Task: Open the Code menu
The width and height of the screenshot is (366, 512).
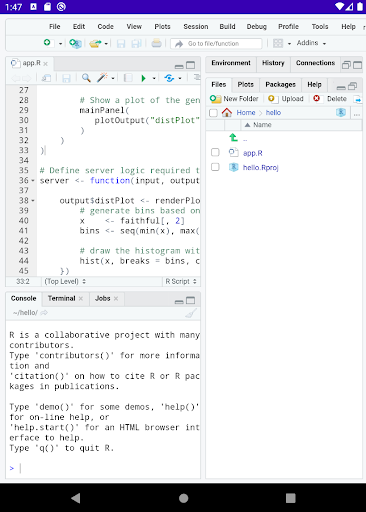Action: click(106, 27)
